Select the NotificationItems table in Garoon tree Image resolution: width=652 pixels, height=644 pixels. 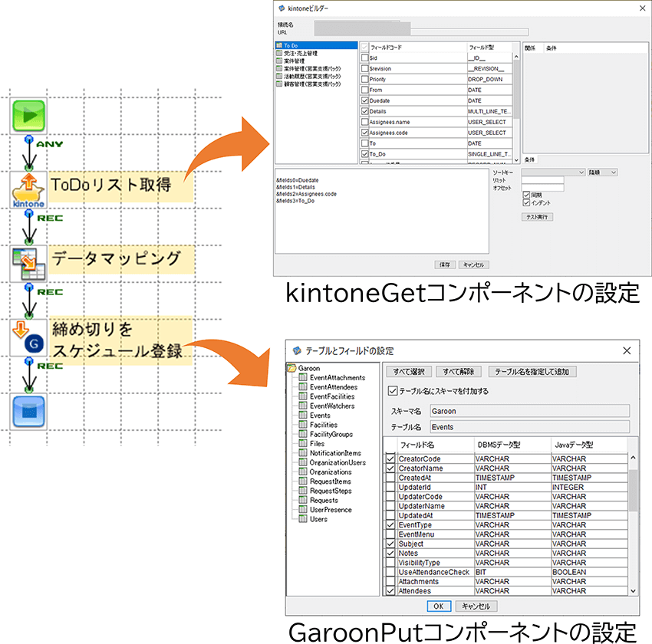[x=330, y=453]
